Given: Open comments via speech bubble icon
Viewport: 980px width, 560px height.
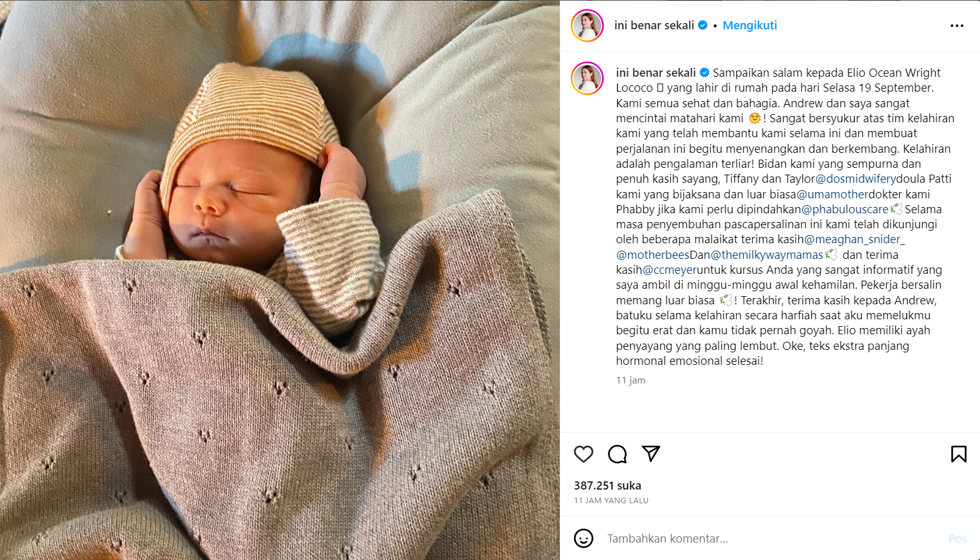Looking at the screenshot, I should click(617, 454).
